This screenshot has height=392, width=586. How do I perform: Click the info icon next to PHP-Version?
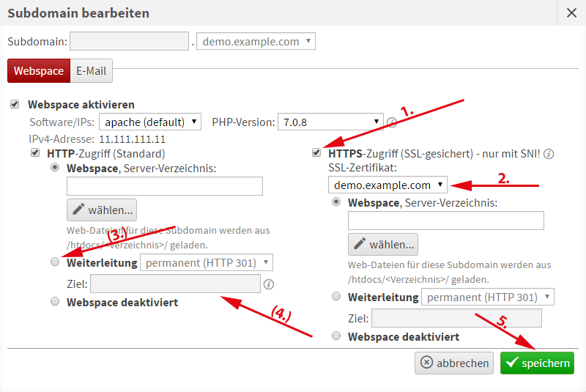coord(392,122)
